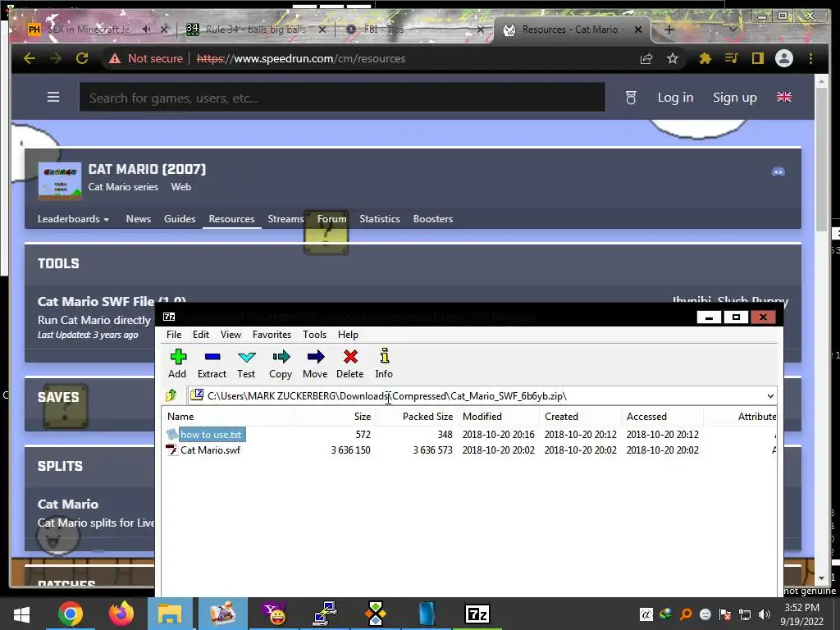Open the Help menu in 7-Zip
This screenshot has width=840, height=630.
(348, 335)
